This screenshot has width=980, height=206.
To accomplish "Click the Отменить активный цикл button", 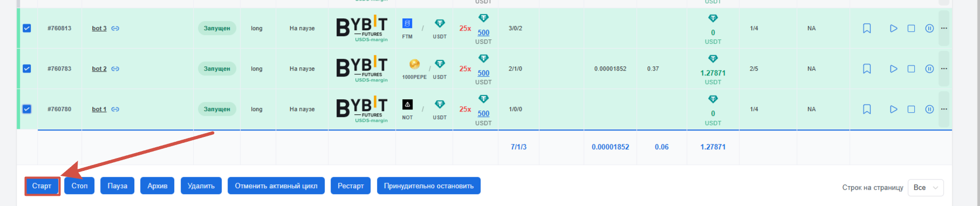I will 276,186.
